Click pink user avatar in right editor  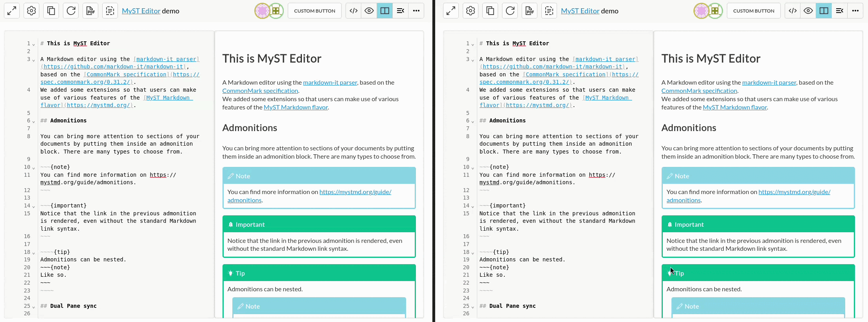coord(701,11)
